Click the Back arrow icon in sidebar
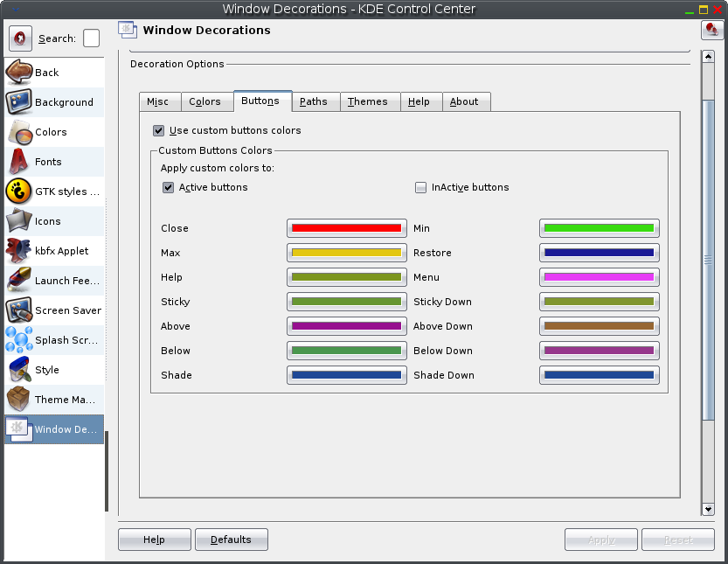The image size is (728, 564). tap(18, 72)
